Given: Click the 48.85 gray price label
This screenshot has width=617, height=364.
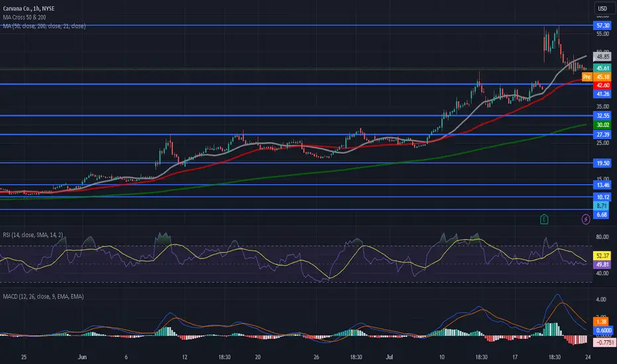Looking at the screenshot, I should [x=602, y=57].
